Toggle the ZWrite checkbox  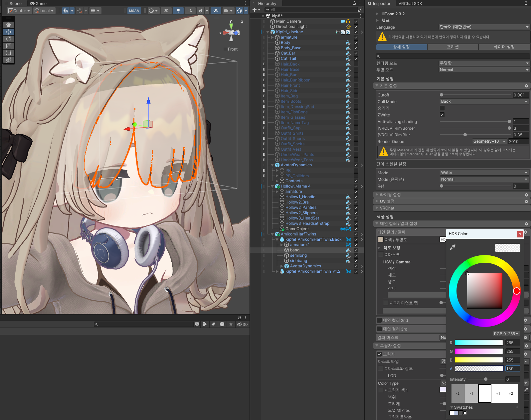point(442,115)
